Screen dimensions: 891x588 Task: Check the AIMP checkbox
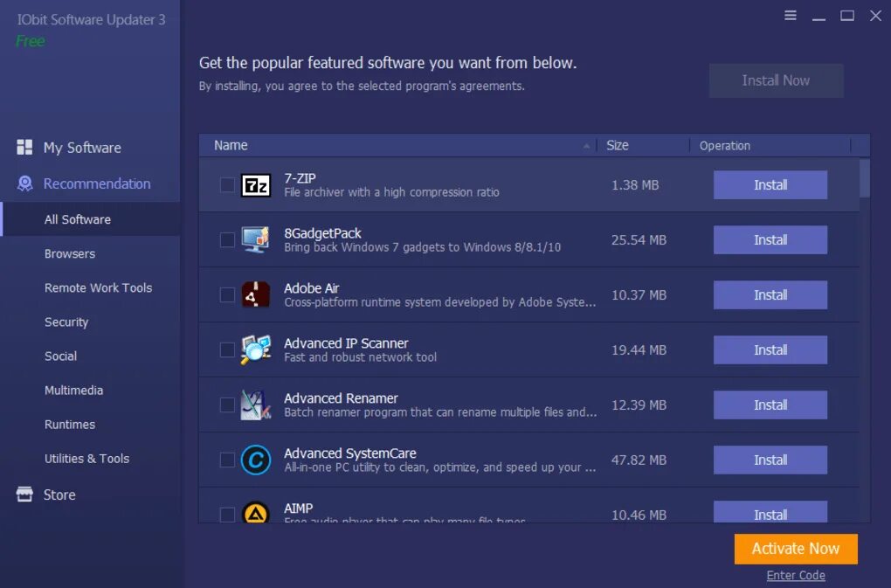227,515
